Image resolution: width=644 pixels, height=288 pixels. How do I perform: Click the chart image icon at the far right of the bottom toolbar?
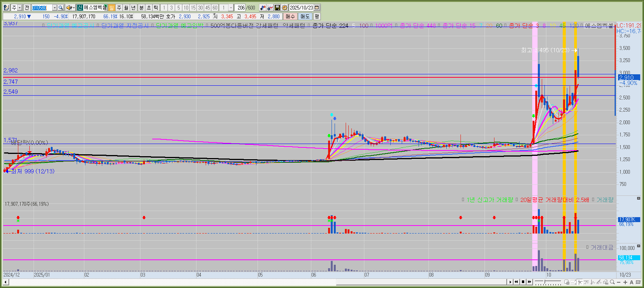638,282
